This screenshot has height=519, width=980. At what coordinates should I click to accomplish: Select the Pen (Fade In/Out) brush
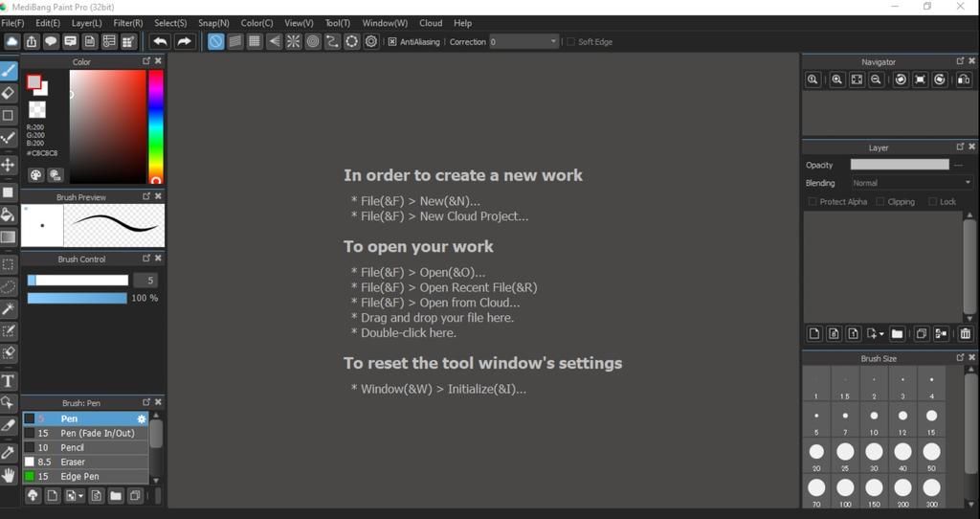85,433
